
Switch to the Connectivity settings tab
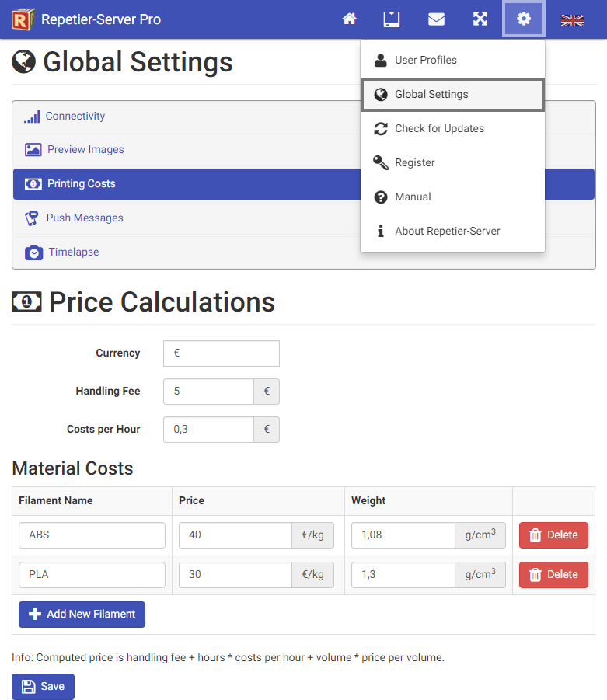(x=75, y=117)
